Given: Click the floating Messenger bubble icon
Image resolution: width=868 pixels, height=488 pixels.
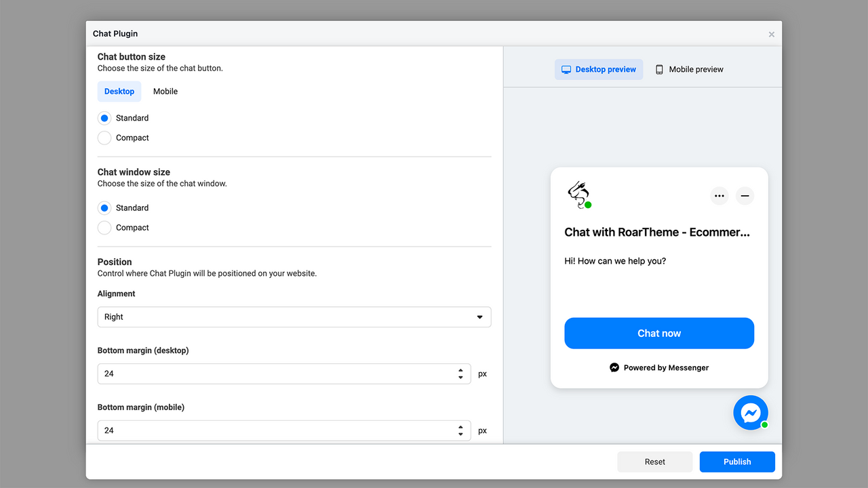Looking at the screenshot, I should pyautogui.click(x=751, y=412).
